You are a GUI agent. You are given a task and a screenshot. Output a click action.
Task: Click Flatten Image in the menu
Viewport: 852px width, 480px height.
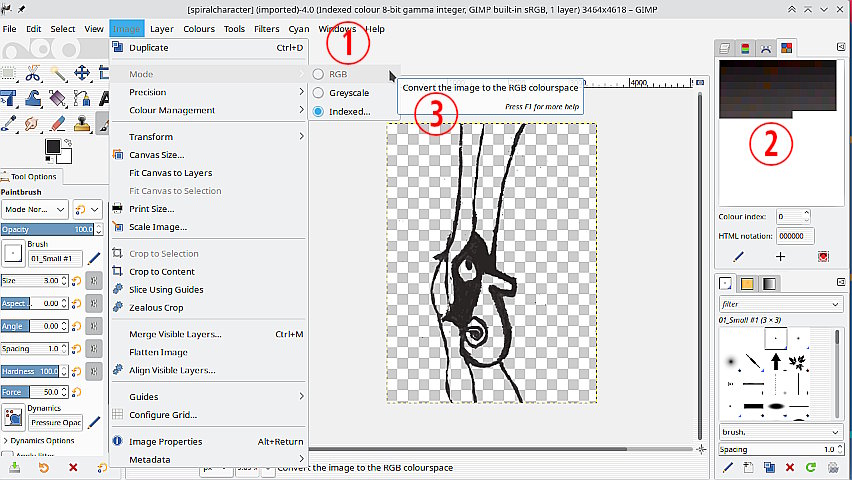(x=158, y=352)
